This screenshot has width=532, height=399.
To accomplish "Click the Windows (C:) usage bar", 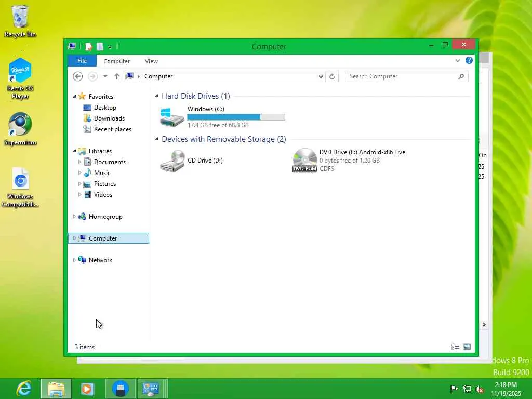I will (x=236, y=117).
